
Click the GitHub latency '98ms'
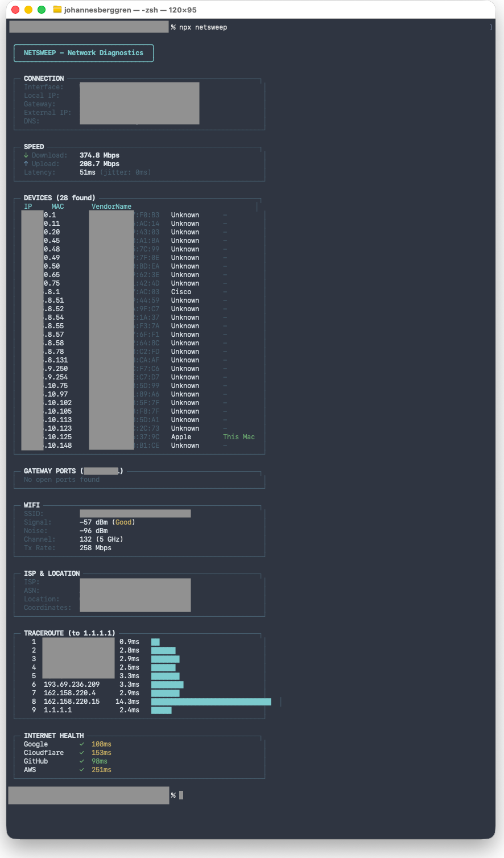pos(100,761)
